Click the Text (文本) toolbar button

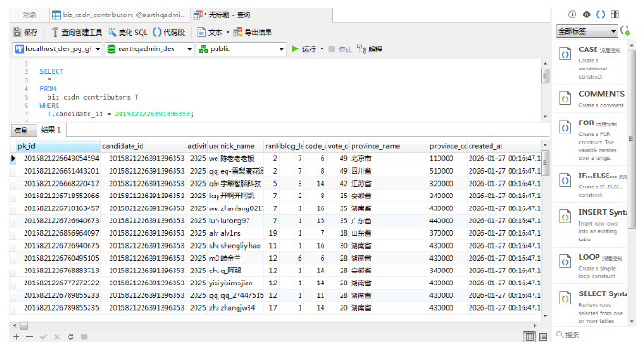(210, 32)
